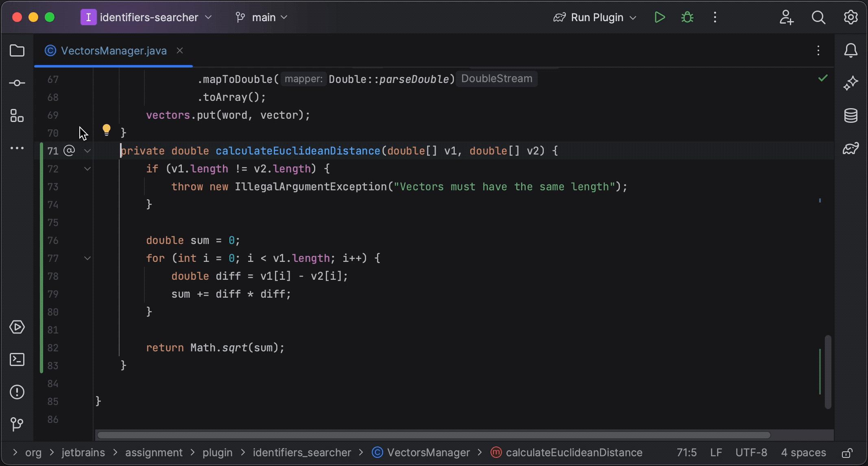Expand the Run Plugin configuration dropdown
The width and height of the screenshot is (868, 466).
point(633,17)
